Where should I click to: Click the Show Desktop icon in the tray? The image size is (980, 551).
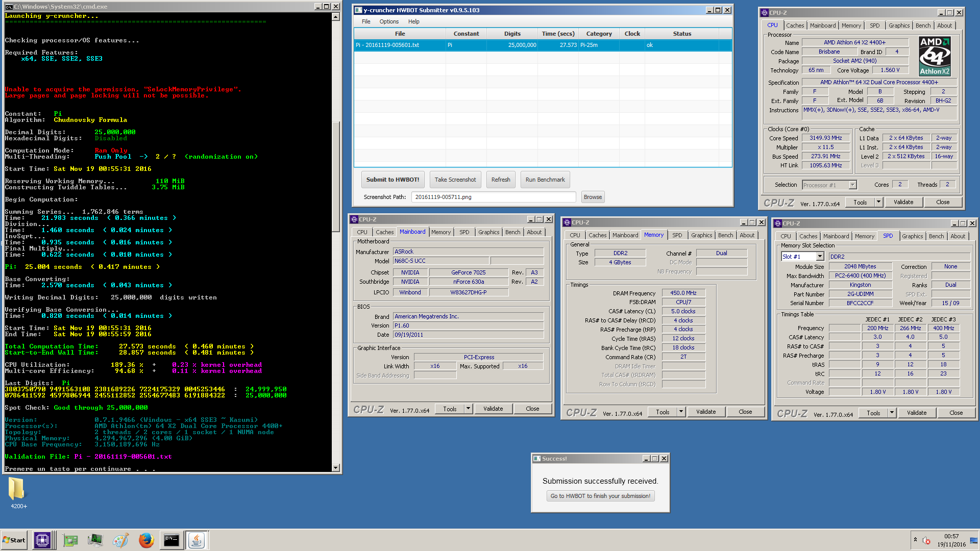pyautogui.click(x=974, y=540)
